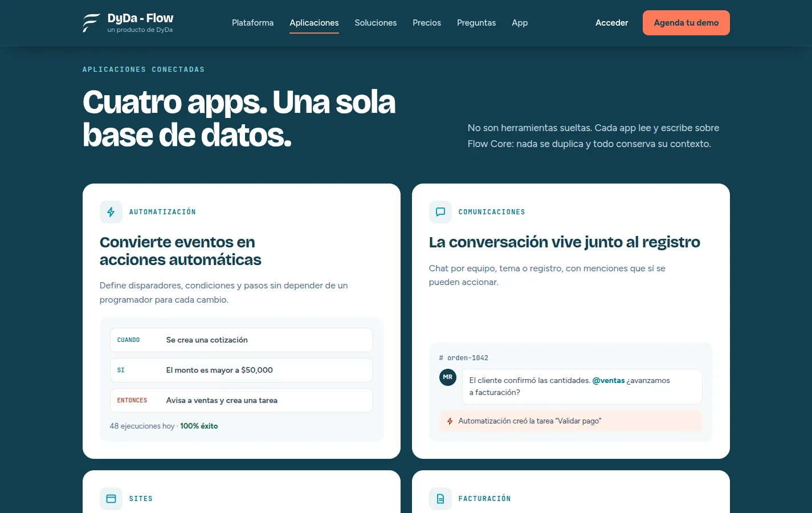This screenshot has width=812, height=513.
Task: Select the SI condition row
Action: tap(242, 370)
